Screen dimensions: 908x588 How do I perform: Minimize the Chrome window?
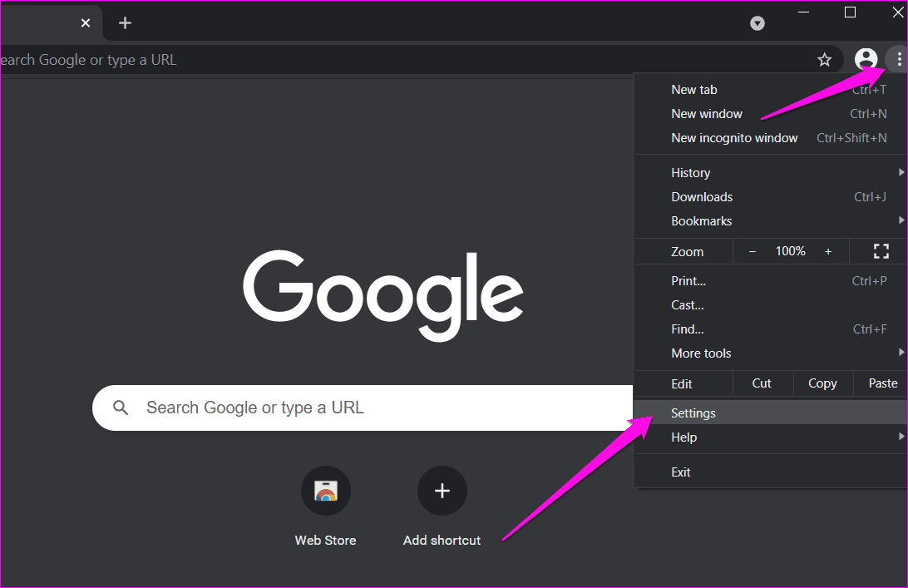(x=804, y=12)
